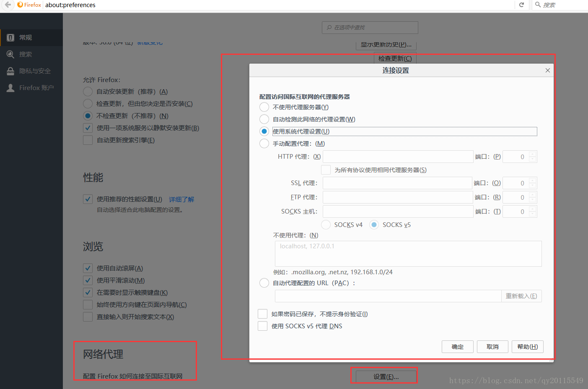Image resolution: width=588 pixels, height=389 pixels.
Task: Click 搜索 text label in sidebar
Action: 26,54
